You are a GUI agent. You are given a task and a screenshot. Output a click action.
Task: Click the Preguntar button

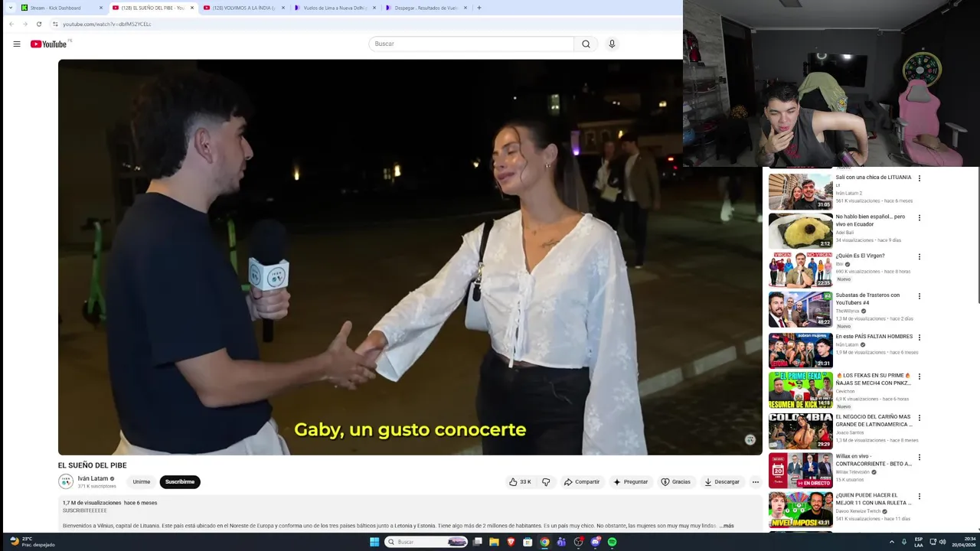[x=630, y=482]
